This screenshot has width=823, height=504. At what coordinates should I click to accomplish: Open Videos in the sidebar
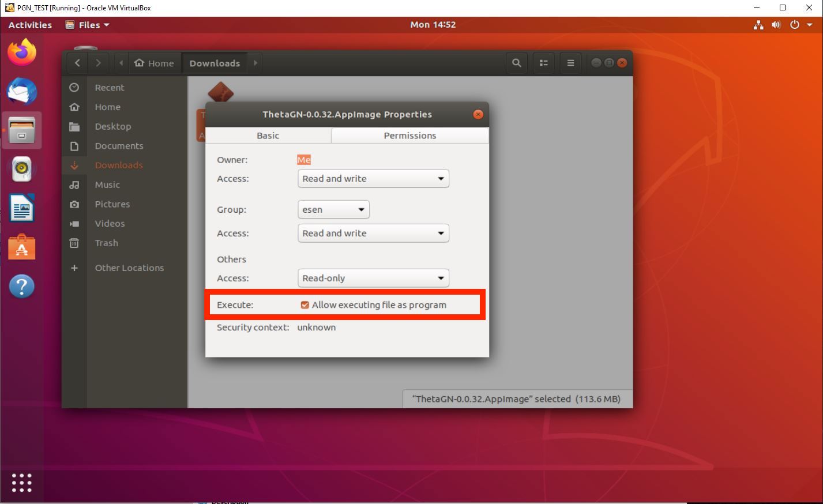pyautogui.click(x=125, y=224)
